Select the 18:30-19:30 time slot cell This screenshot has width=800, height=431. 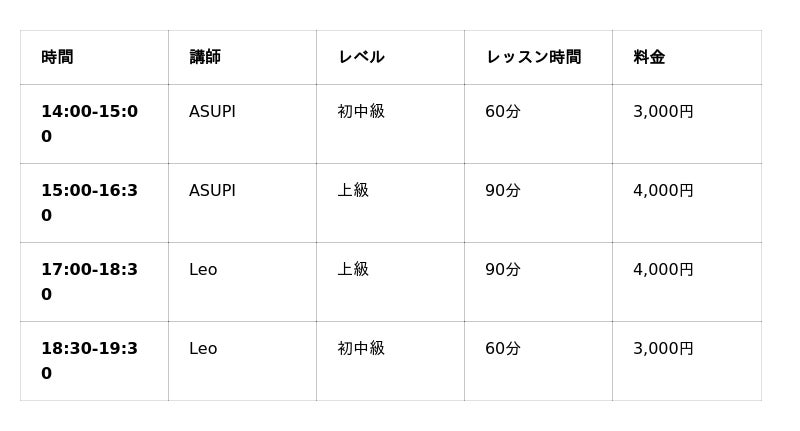tap(89, 361)
